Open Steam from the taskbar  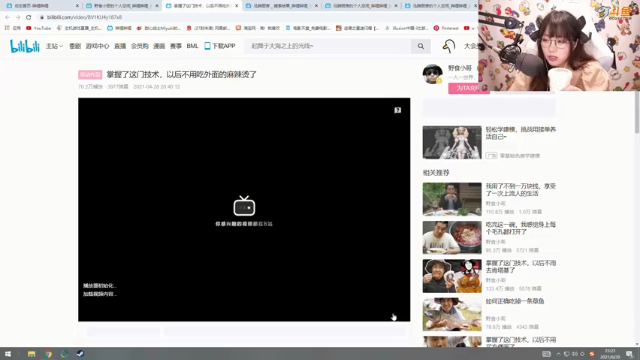(x=80, y=354)
